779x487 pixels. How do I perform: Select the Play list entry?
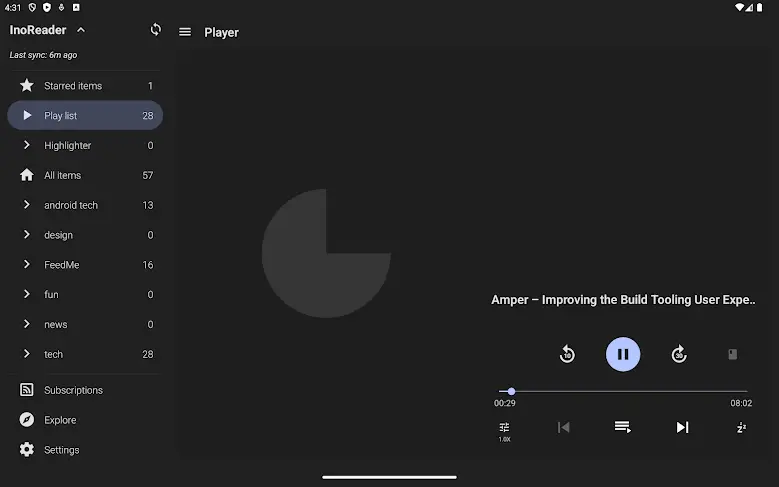click(x=85, y=115)
